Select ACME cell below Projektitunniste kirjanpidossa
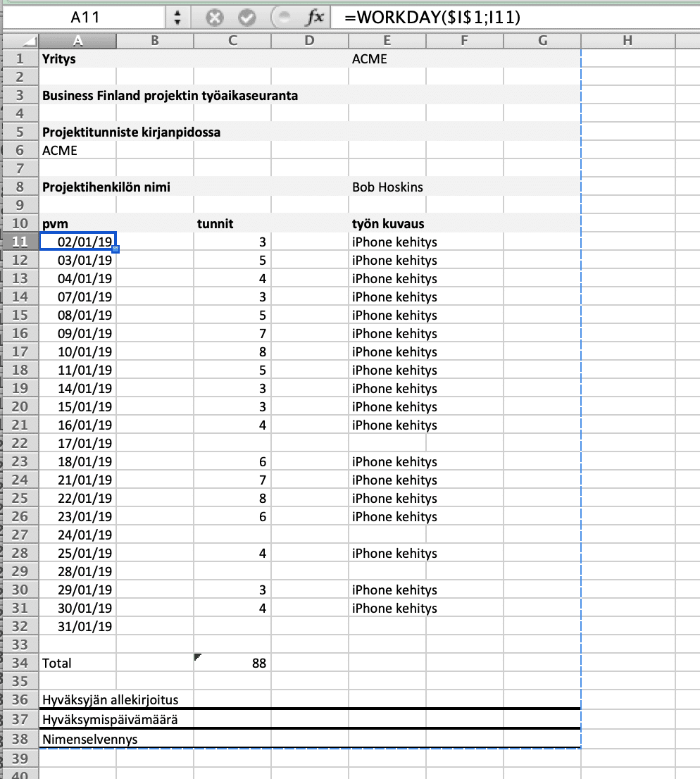 click(77, 151)
